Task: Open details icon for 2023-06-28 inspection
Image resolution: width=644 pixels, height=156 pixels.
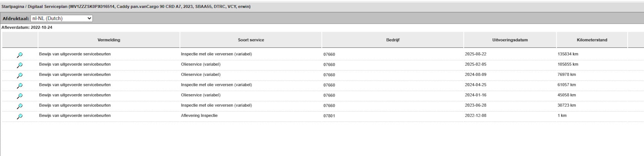Action: tap(20, 106)
